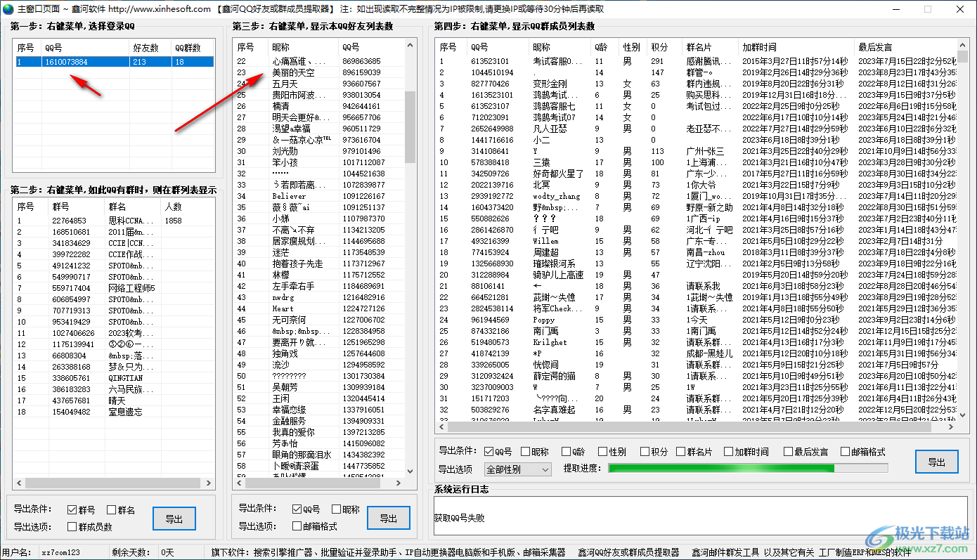Image resolution: width=977 pixels, height=560 pixels.
Task: Click up arrow of friend list scrollbar
Action: 410,46
